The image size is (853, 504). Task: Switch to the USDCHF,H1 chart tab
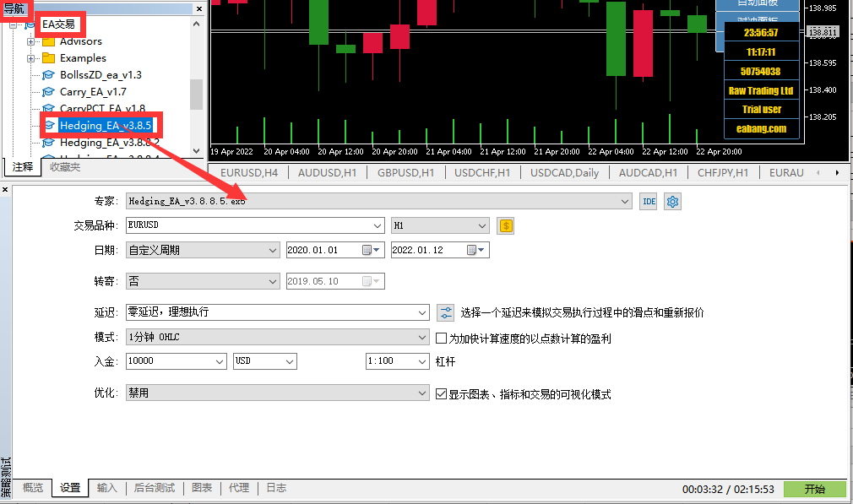482,172
